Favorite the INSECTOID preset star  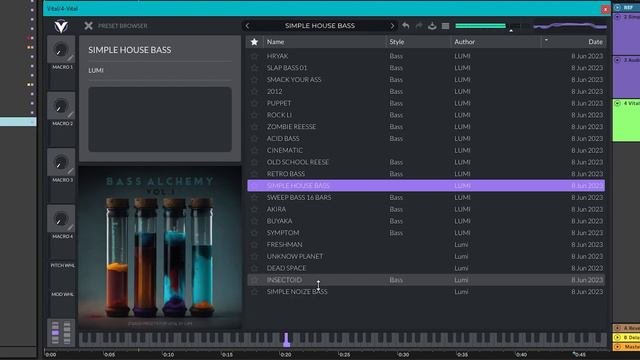click(254, 280)
